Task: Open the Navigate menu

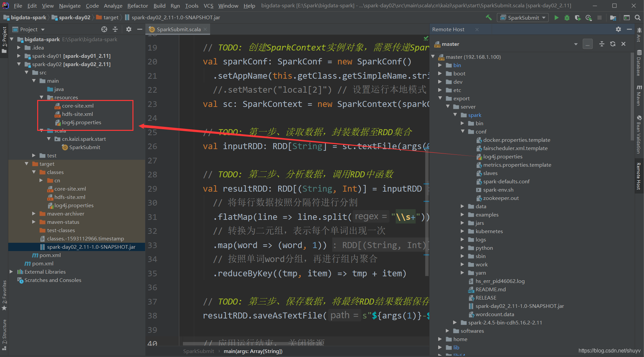Action: (70, 6)
